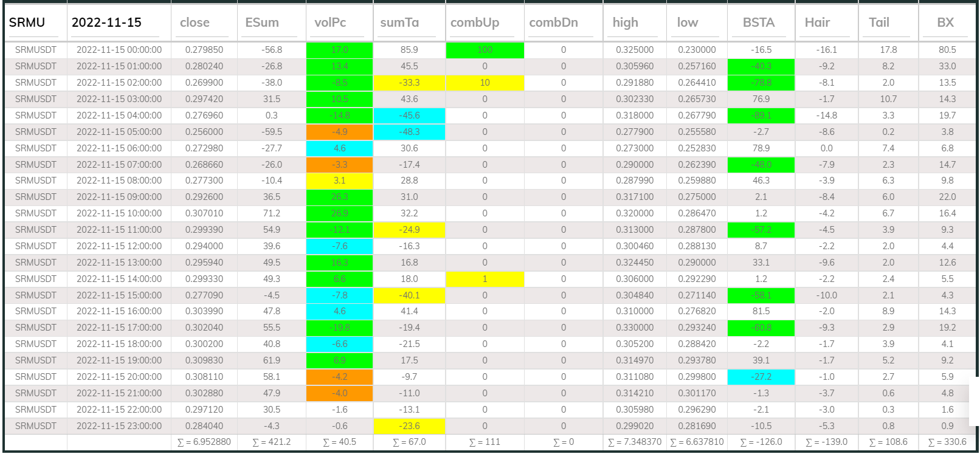Click Hair value -16.1

826,50
